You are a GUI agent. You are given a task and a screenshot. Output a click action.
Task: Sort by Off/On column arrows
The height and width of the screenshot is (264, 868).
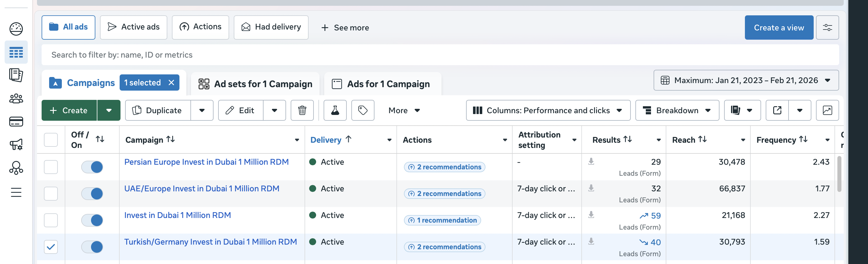pos(100,140)
